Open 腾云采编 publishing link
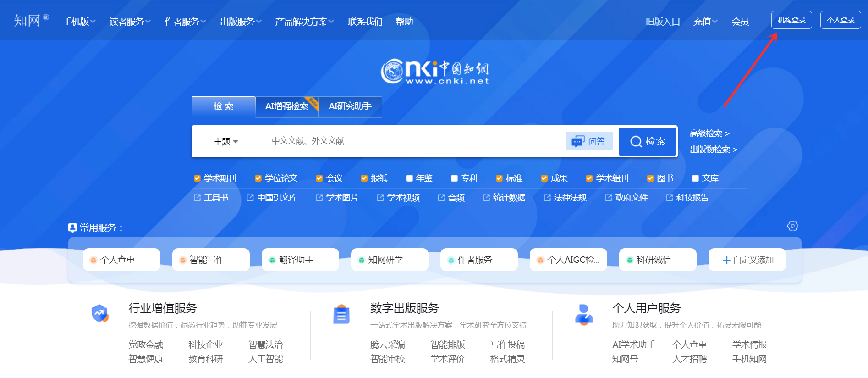Viewport: 868px width, 378px height. point(388,345)
